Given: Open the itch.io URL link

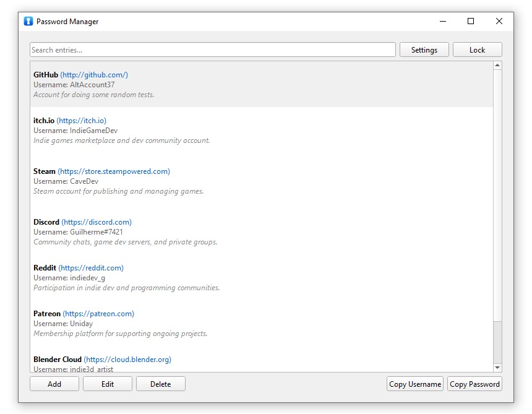Looking at the screenshot, I should coord(82,121).
